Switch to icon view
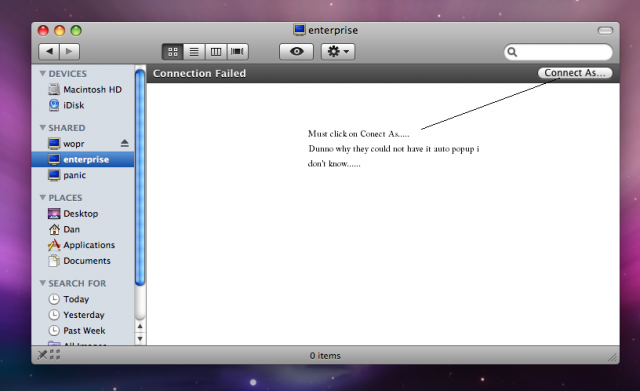Viewport: 640px width, 391px height. [x=173, y=52]
